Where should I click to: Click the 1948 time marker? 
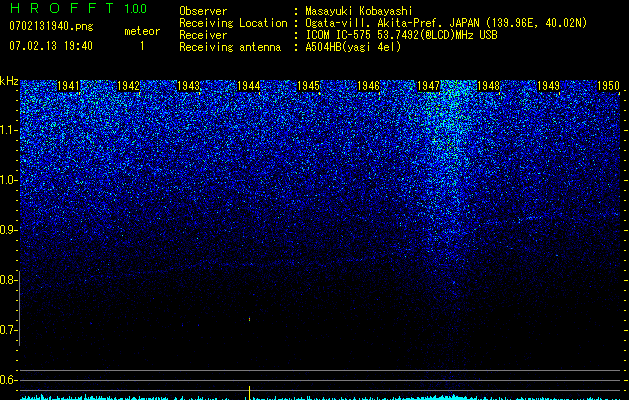pyautogui.click(x=489, y=86)
